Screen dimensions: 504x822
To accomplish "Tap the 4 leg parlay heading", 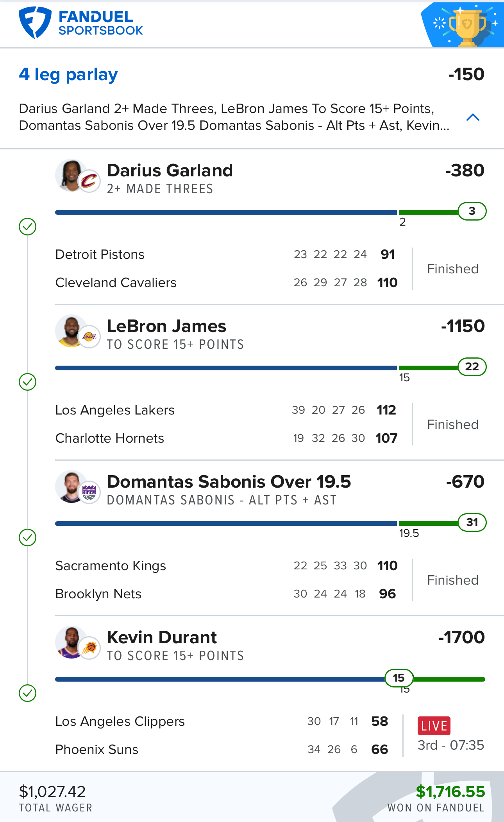I will [x=68, y=74].
